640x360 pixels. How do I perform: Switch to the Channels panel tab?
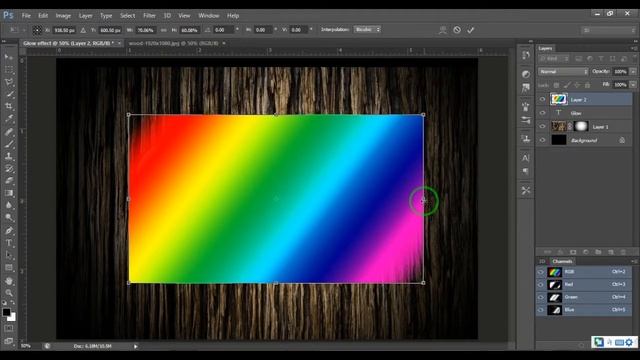(x=562, y=261)
